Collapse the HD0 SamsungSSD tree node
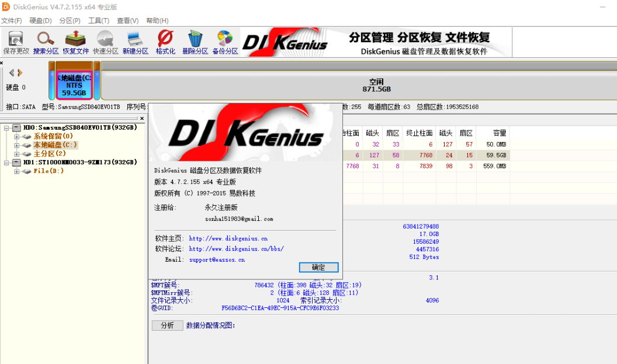The height and width of the screenshot is (364, 617). click(6, 128)
